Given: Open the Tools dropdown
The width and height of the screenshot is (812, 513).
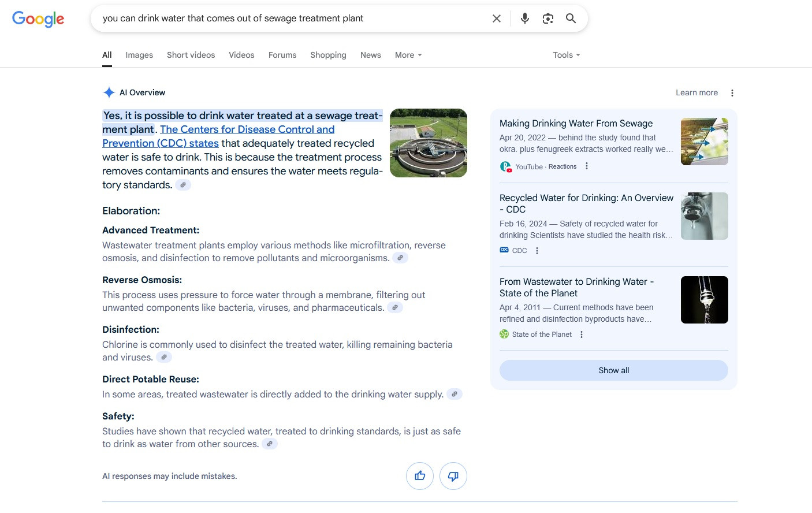Looking at the screenshot, I should [x=567, y=55].
